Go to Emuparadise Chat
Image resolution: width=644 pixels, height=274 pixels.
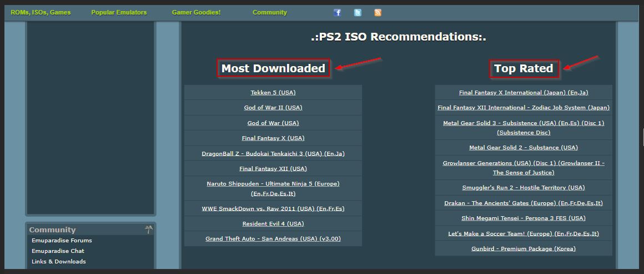tap(58, 251)
